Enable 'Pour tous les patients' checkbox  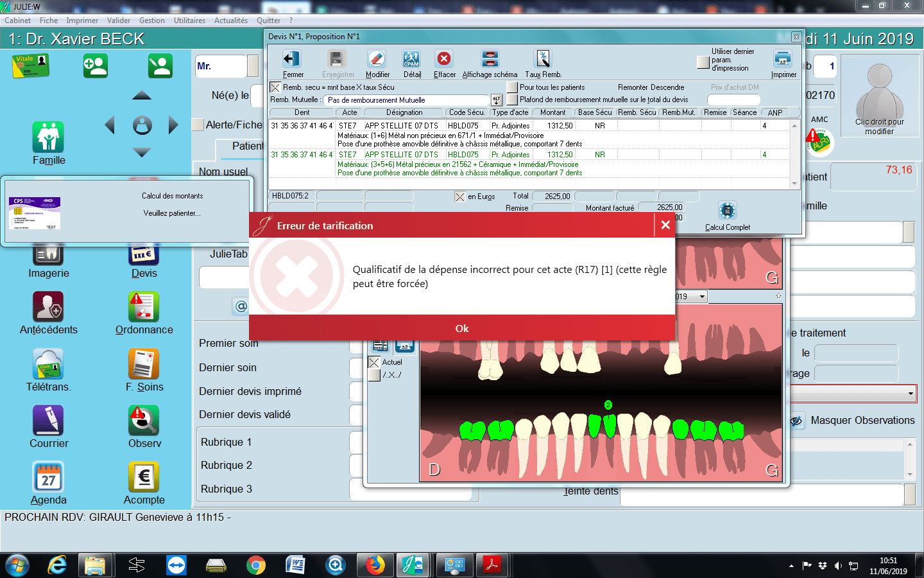[512, 87]
